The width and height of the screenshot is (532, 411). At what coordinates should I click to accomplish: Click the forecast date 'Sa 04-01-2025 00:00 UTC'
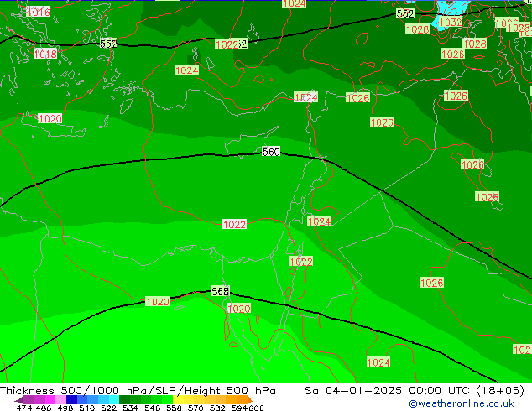click(x=389, y=391)
